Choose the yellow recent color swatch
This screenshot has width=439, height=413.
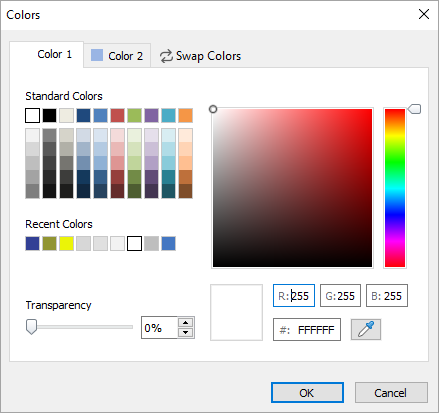66,243
